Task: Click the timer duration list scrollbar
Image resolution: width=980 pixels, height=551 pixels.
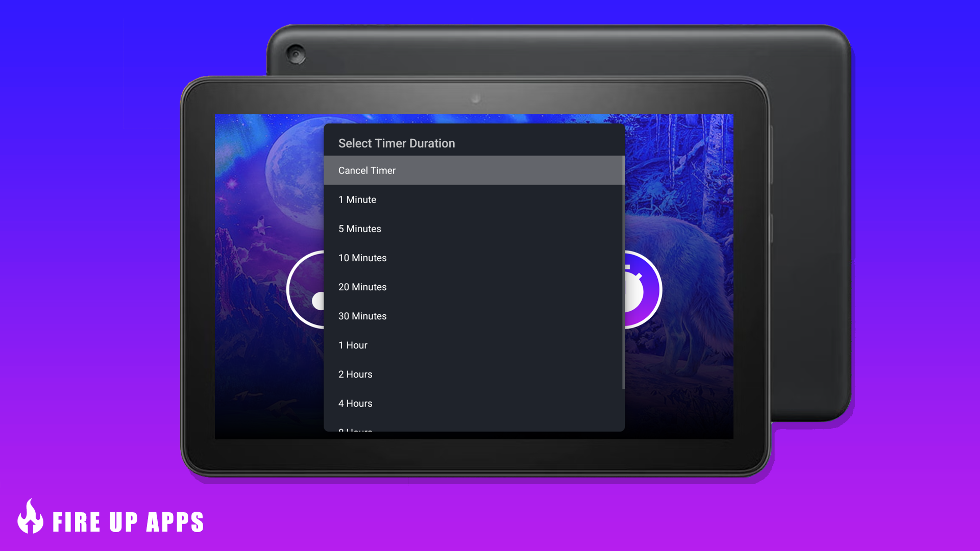Action: click(623, 272)
